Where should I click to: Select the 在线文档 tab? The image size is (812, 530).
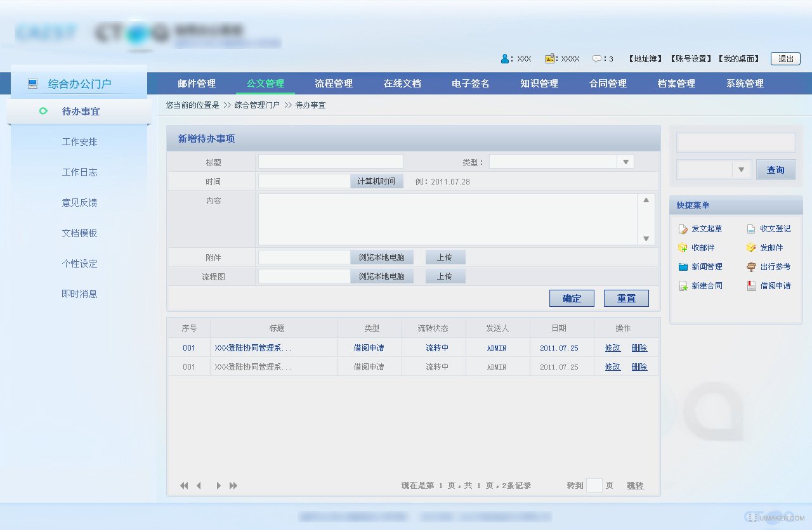click(x=402, y=83)
